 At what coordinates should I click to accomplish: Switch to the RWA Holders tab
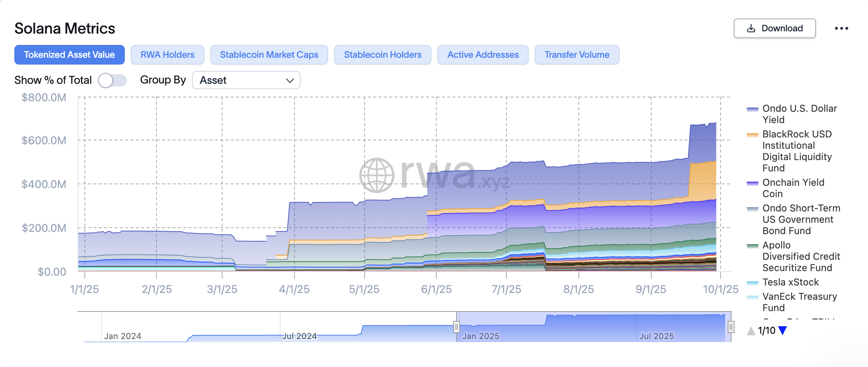167,55
